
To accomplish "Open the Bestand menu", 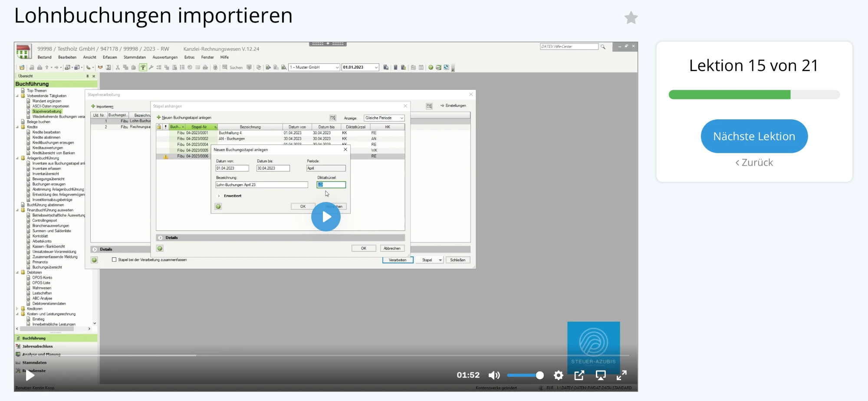I will [x=44, y=57].
